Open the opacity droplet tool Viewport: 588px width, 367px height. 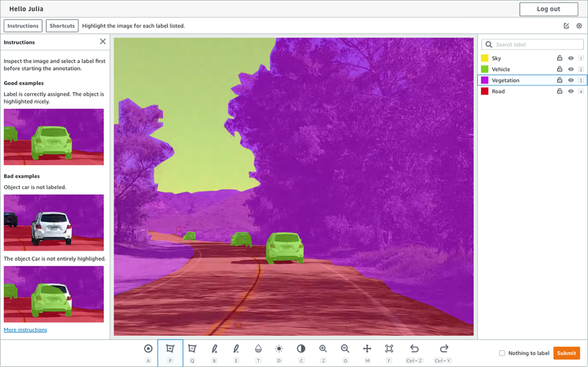[258, 349]
